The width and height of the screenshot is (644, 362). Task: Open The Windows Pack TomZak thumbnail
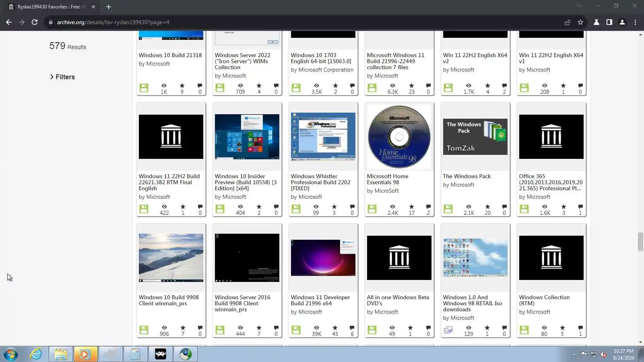[475, 137]
